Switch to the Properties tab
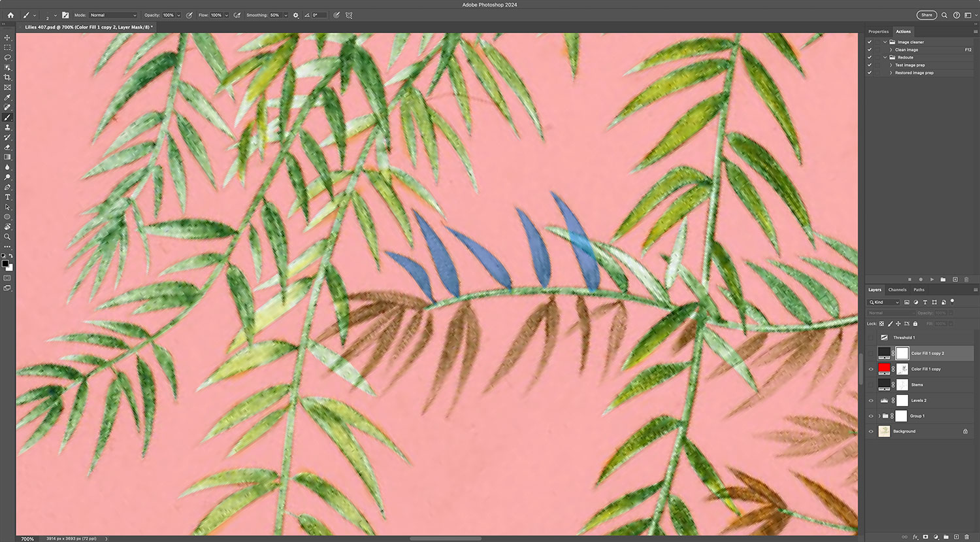The height and width of the screenshot is (542, 980). click(x=878, y=31)
